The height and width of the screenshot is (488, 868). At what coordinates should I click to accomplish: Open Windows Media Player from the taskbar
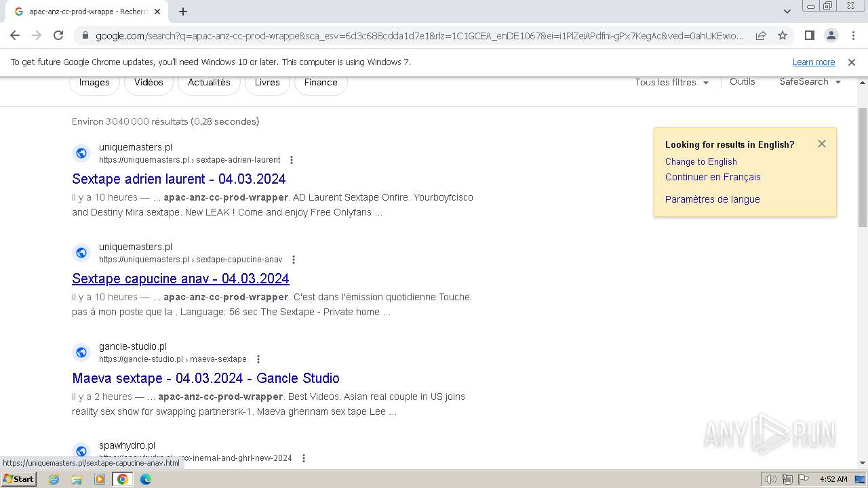[x=100, y=479]
